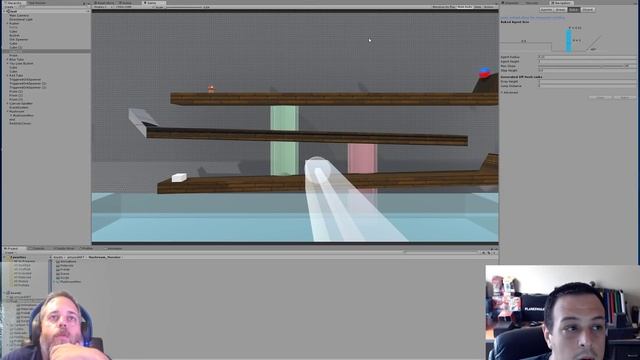Image resolution: width=640 pixels, height=360 pixels.
Task: Toggle Mute Audio in Game view
Action: point(465,7)
